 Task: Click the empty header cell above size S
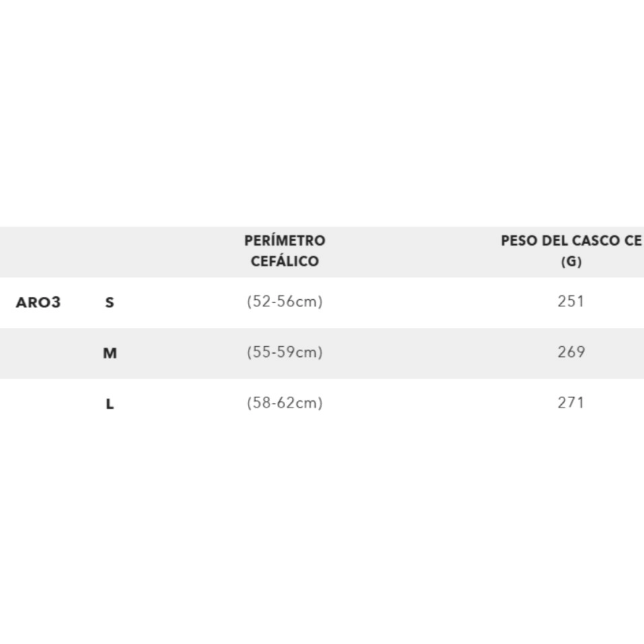[109, 252]
